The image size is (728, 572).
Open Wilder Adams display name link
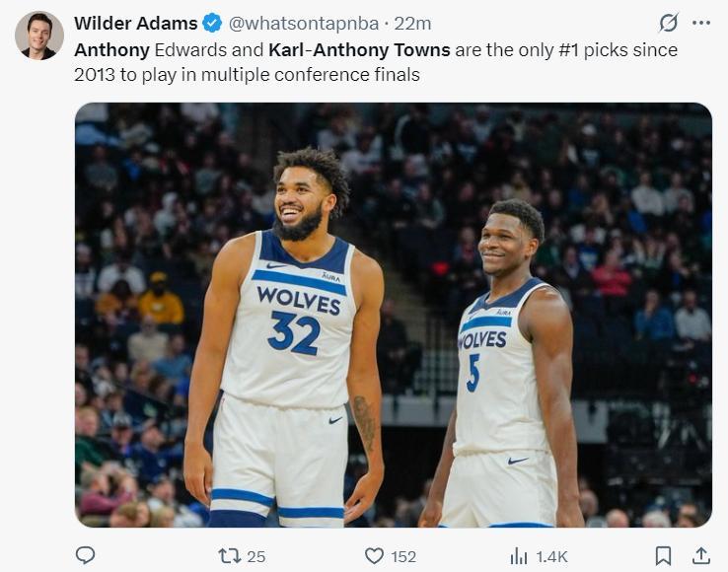[136, 23]
